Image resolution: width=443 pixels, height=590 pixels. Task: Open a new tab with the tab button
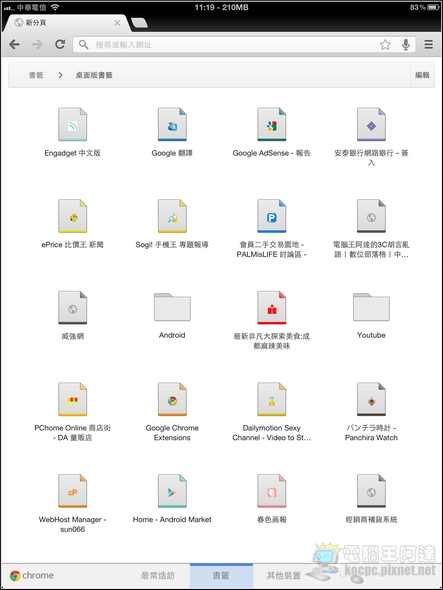[139, 23]
